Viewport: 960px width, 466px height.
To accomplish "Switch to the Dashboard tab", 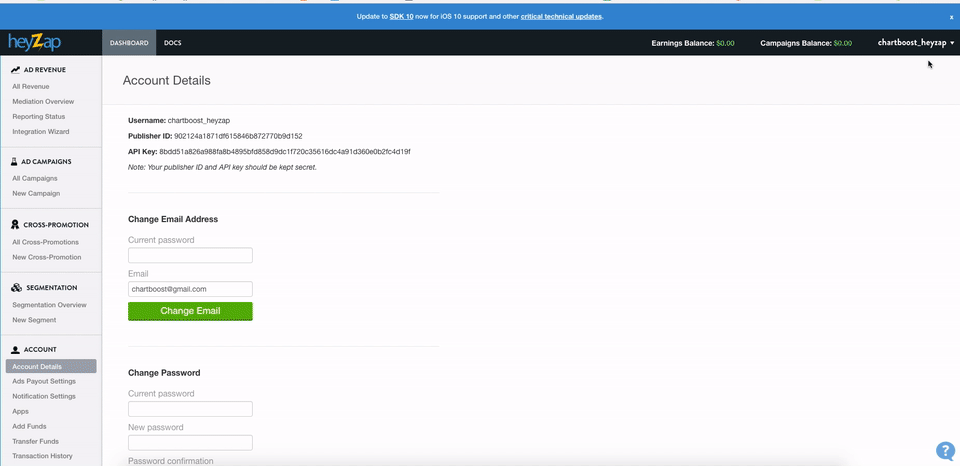I will pos(129,43).
